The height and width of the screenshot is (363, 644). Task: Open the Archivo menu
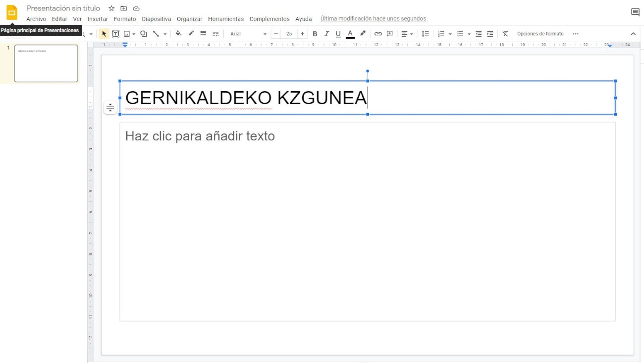coord(36,19)
